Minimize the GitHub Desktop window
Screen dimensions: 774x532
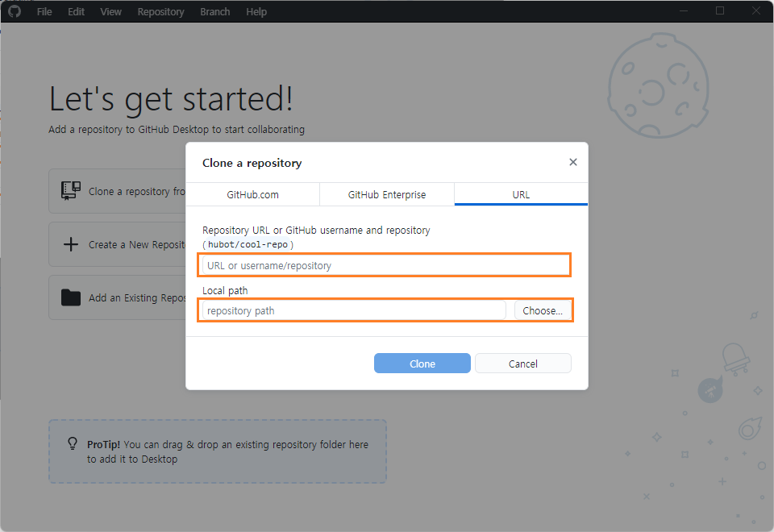[x=683, y=10]
